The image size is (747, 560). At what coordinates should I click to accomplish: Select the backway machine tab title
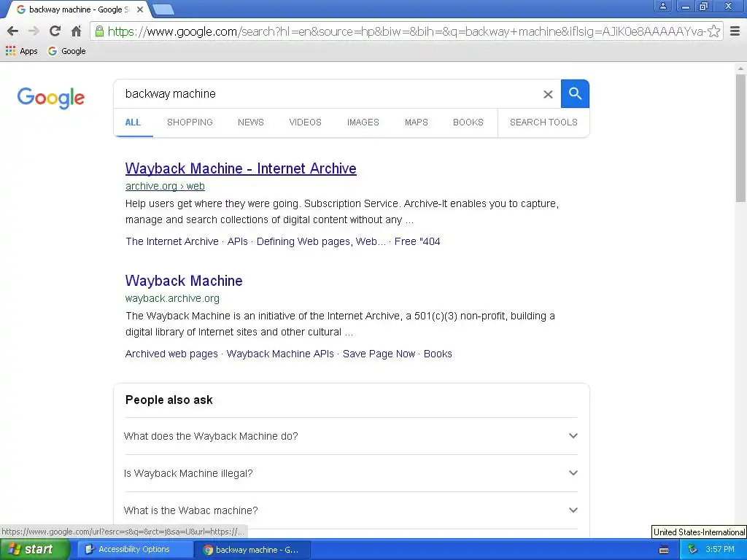tap(79, 9)
